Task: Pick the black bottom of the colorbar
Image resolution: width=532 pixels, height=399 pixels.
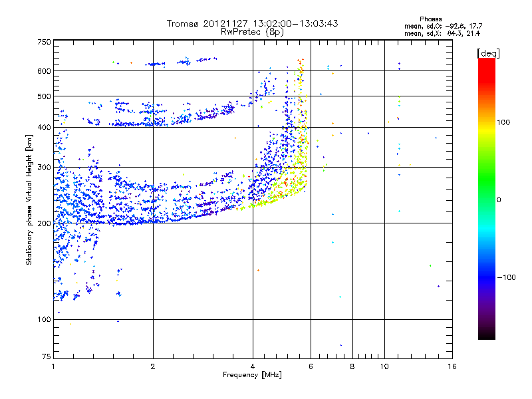Action: pos(487,335)
